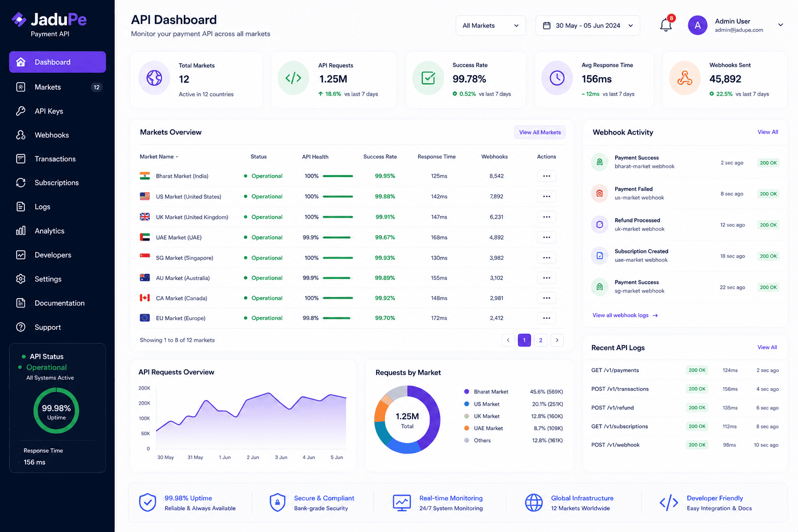The height and width of the screenshot is (532, 798).
Task: Go to page 2 of markets
Action: [540, 340]
